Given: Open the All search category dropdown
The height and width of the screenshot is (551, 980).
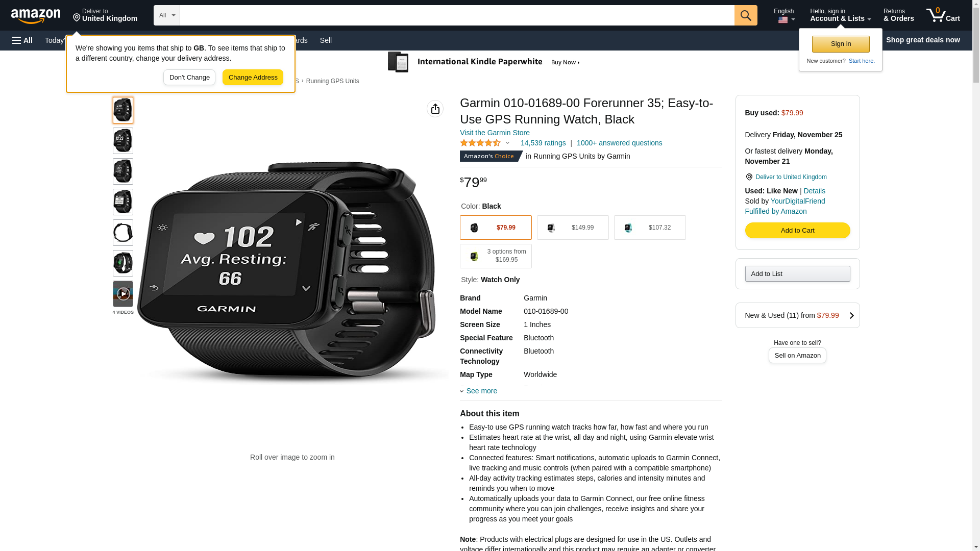Looking at the screenshot, I should click(x=167, y=15).
